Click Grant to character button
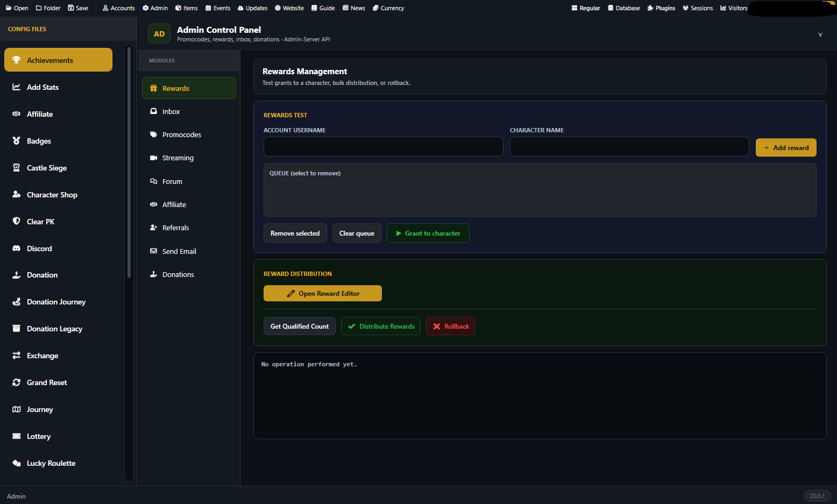Viewport: 837px width, 504px height. pyautogui.click(x=428, y=233)
